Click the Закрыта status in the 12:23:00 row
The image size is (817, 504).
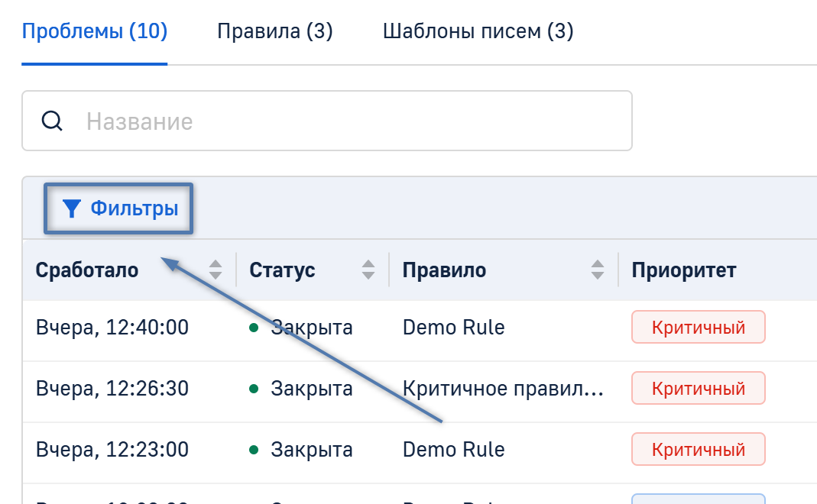pos(311,449)
